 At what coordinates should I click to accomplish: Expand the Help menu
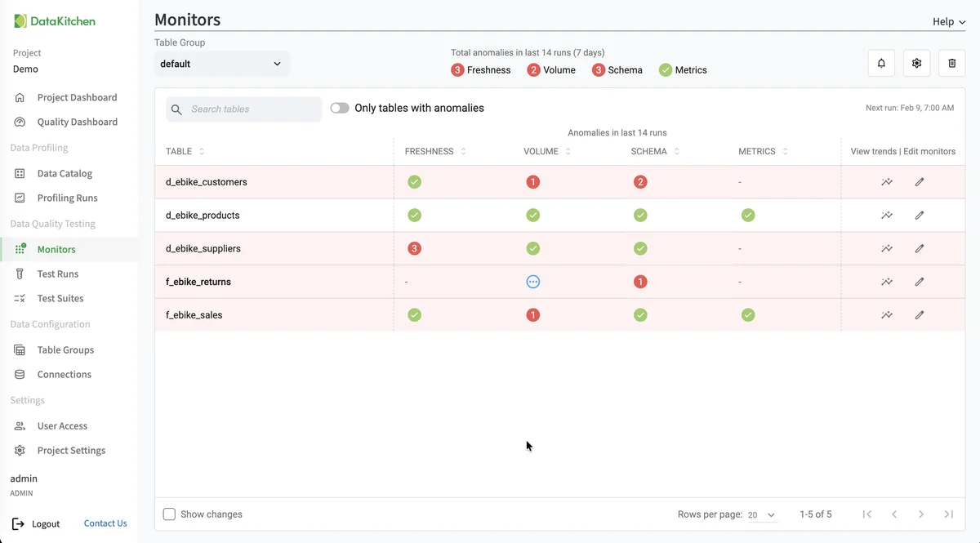point(947,21)
